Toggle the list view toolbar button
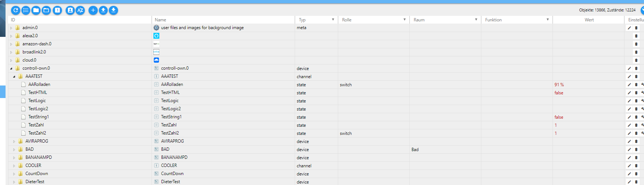The image size is (644, 185). 26,10
